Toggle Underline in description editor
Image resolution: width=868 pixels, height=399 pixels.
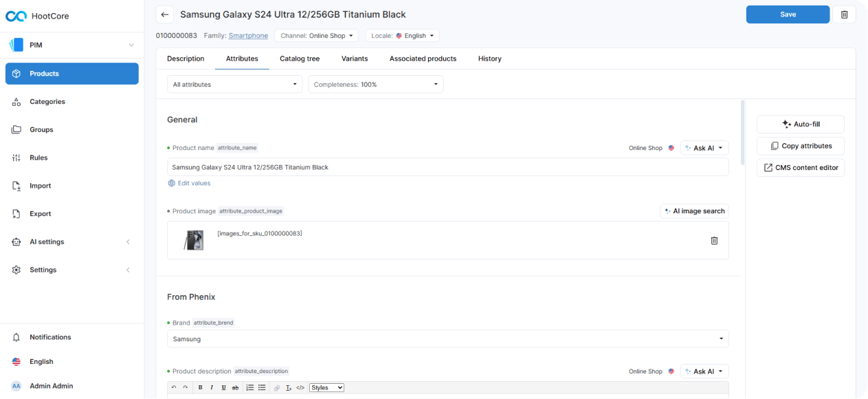pyautogui.click(x=223, y=388)
